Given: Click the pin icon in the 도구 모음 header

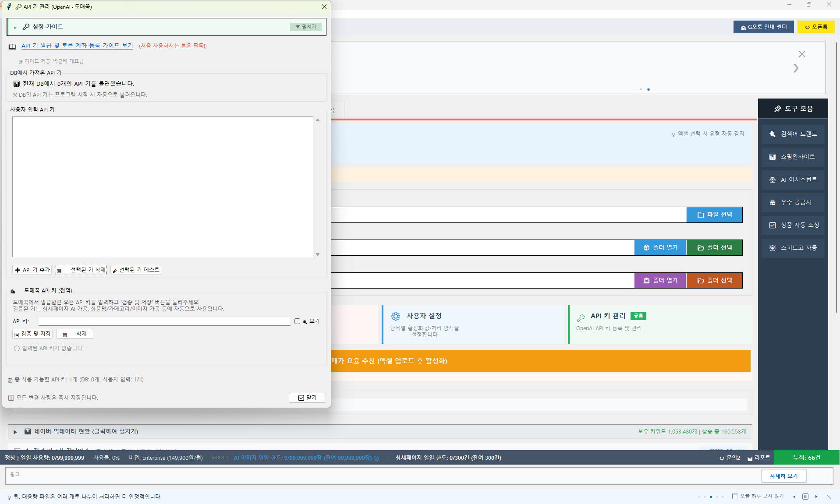Looking at the screenshot, I should [x=778, y=109].
